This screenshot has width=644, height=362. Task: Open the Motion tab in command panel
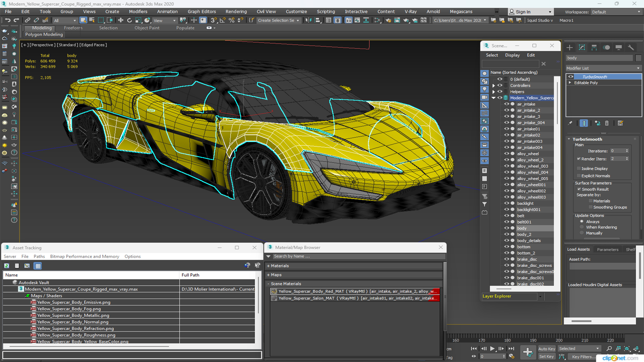(606, 48)
